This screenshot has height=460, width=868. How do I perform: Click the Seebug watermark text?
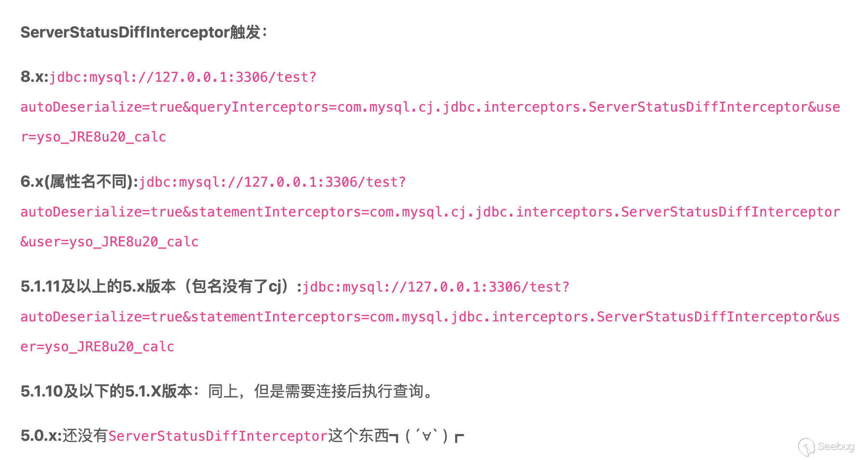(836, 447)
